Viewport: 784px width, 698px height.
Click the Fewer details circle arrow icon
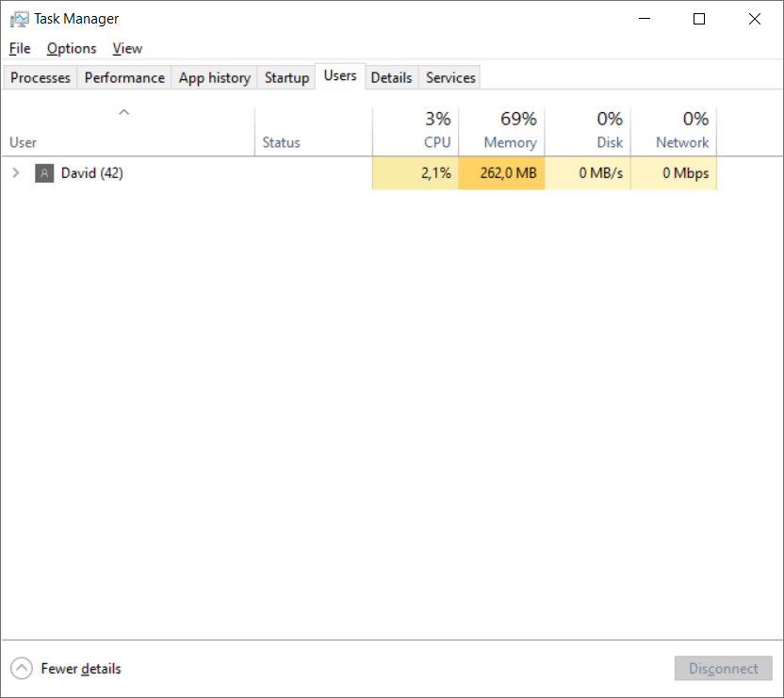pos(22,669)
